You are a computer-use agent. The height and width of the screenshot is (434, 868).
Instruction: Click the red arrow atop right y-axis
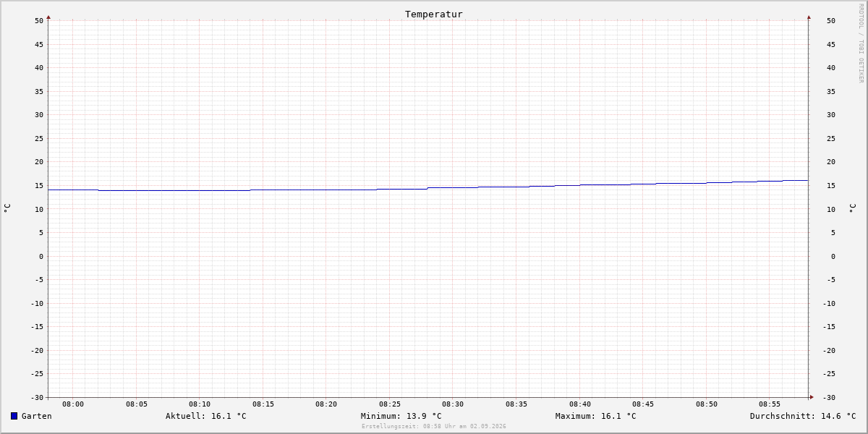click(x=809, y=17)
